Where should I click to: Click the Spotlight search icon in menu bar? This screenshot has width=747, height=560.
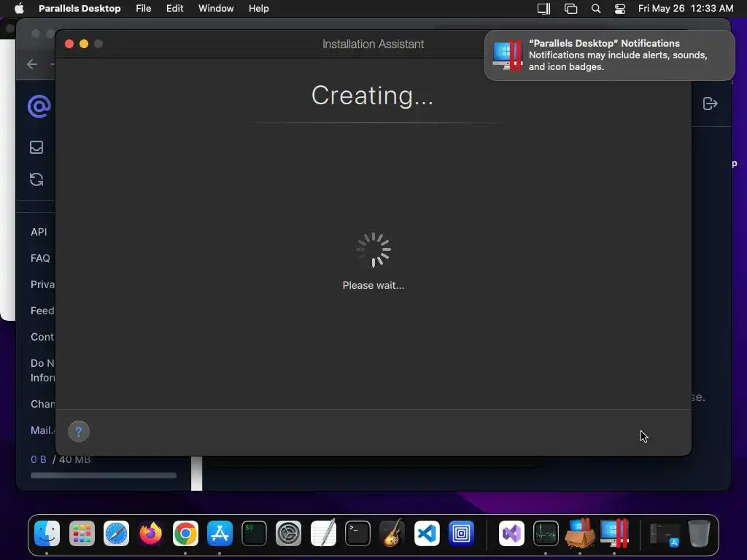tap(595, 9)
